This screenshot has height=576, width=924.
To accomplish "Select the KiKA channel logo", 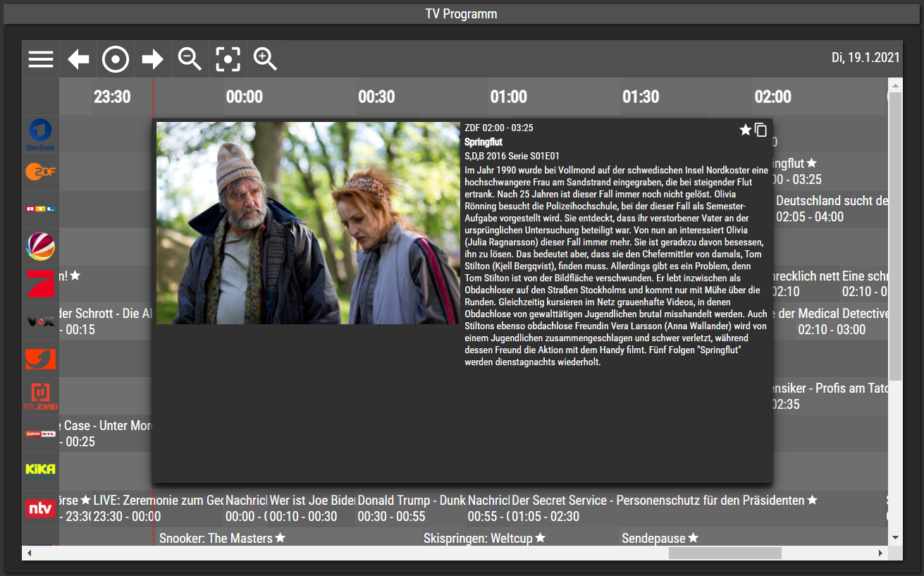I will coord(40,470).
